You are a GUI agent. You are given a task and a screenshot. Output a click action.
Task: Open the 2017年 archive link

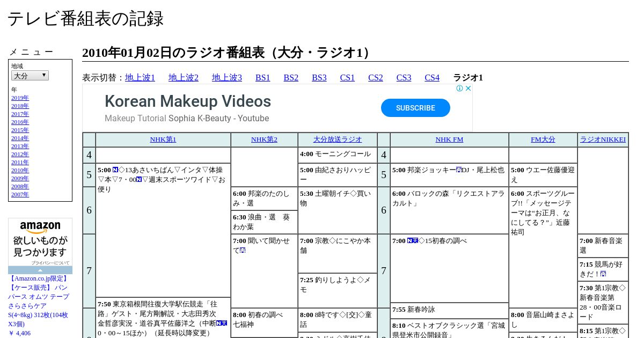20,114
